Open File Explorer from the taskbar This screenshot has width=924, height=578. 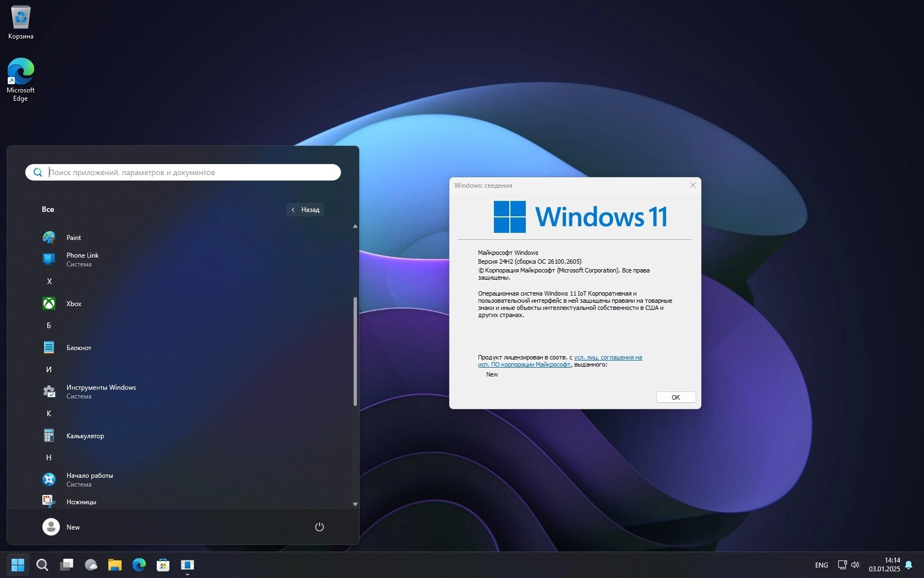coord(115,565)
